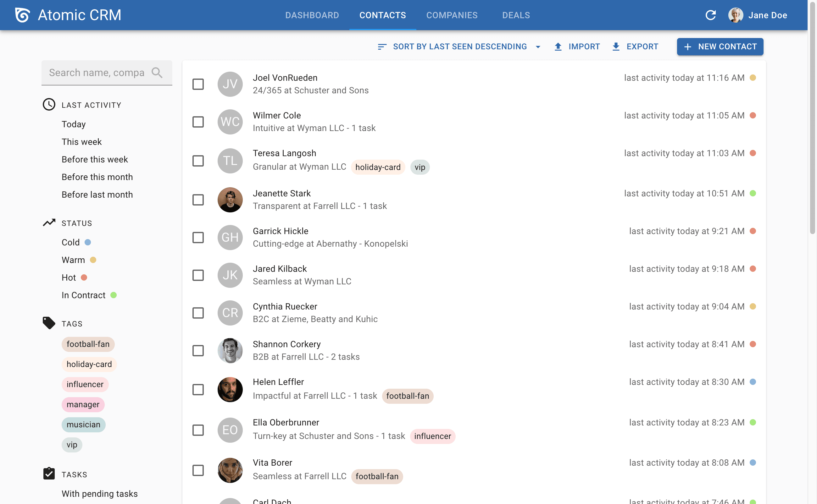Click the Status filter icon
This screenshot has width=817, height=504.
48,222
